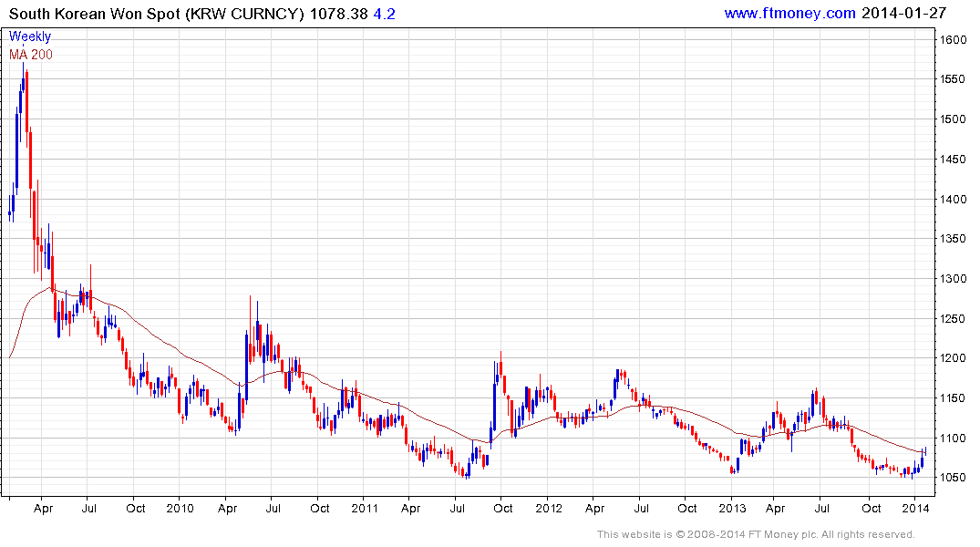Click the 1200 y-axis label
Viewport: 980px width, 547px height.
[x=954, y=357]
